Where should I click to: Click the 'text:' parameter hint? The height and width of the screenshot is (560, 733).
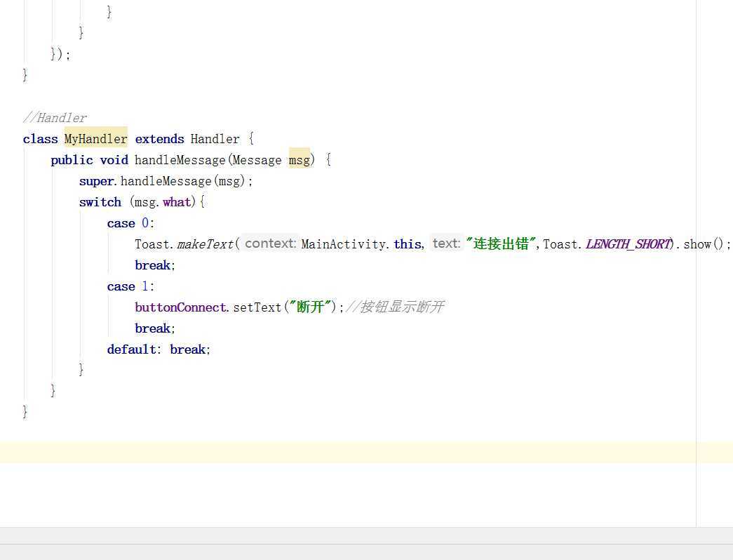(x=446, y=244)
